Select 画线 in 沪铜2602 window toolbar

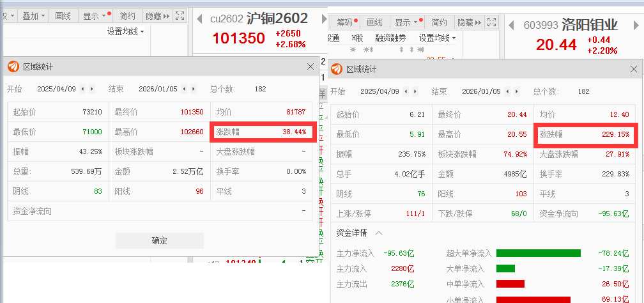coord(63,16)
